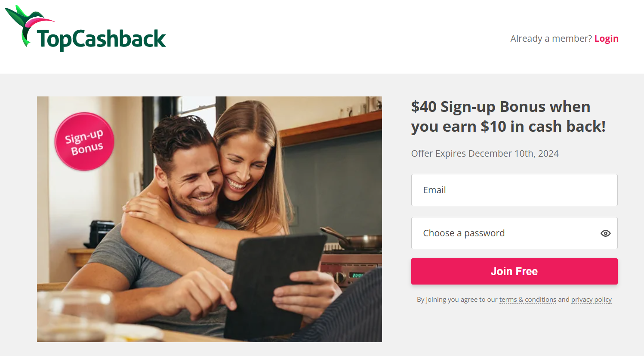Click the Join Free button
The image size is (644, 356).
click(514, 271)
